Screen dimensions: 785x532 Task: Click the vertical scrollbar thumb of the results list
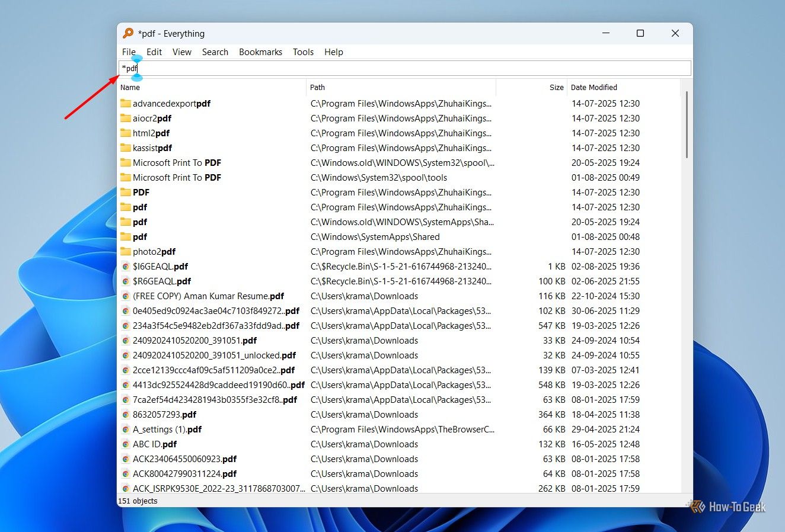click(x=687, y=124)
